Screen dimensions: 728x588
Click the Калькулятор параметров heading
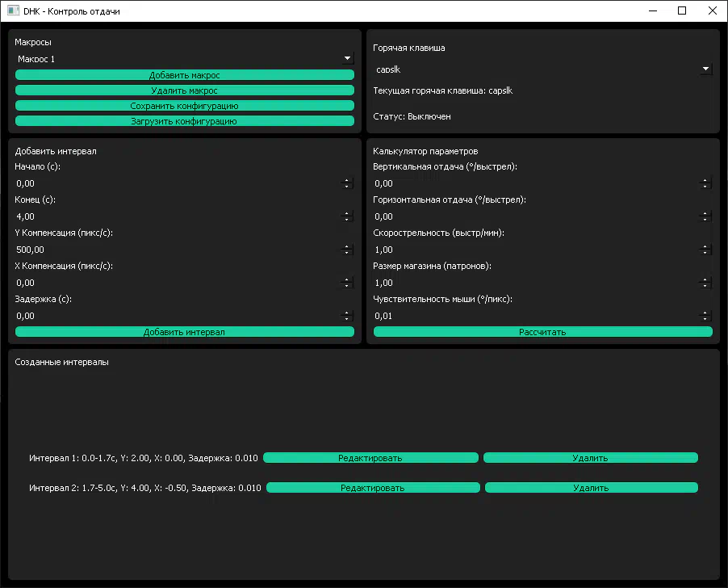click(x=425, y=151)
